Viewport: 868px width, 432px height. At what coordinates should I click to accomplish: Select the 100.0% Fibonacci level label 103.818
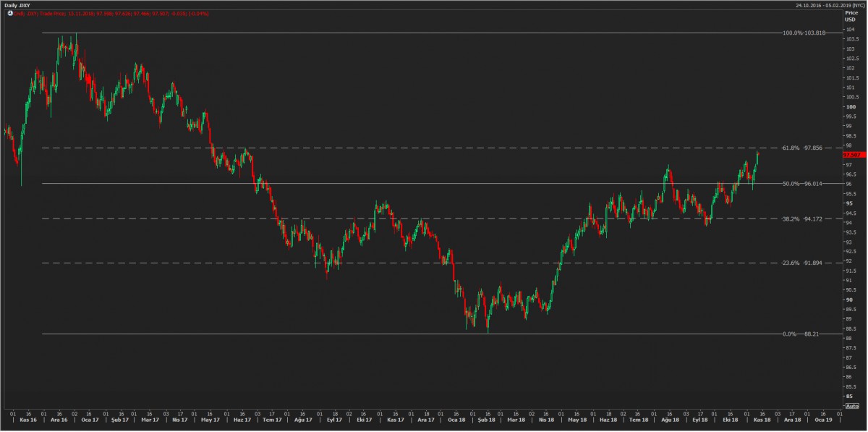[804, 33]
